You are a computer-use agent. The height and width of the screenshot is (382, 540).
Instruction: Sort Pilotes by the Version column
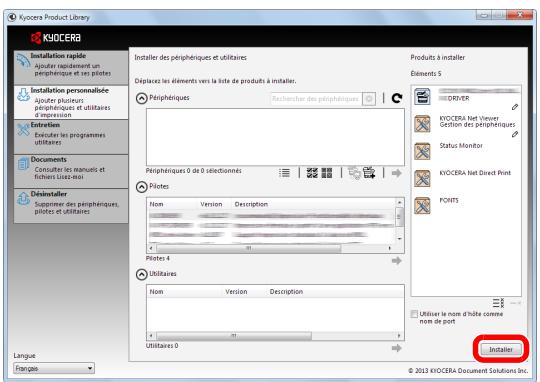pyautogui.click(x=211, y=204)
